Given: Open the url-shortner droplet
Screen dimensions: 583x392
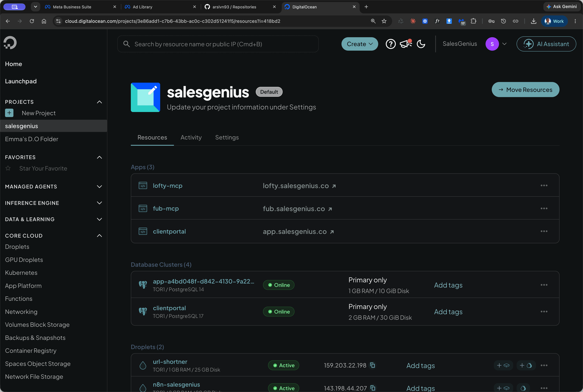Looking at the screenshot, I should (x=170, y=362).
